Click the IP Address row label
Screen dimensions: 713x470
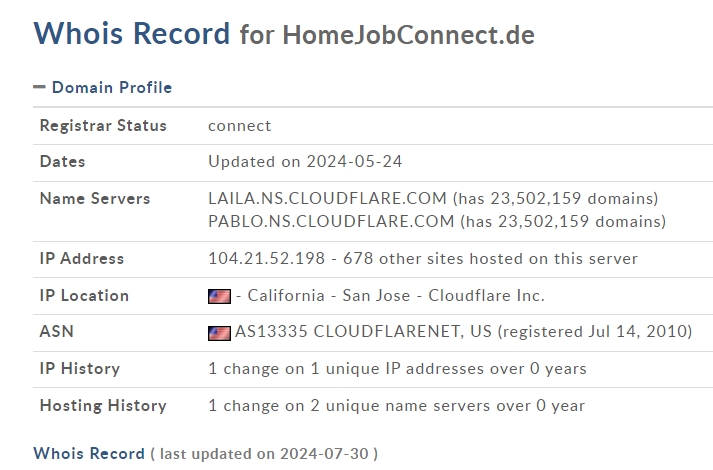(82, 259)
